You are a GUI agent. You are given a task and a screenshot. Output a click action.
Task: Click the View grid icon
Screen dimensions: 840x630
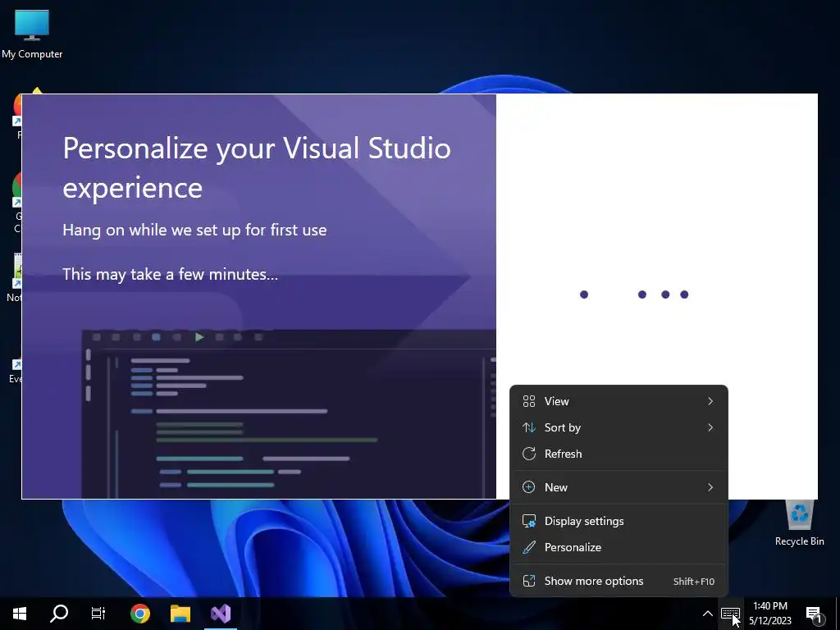(x=529, y=401)
